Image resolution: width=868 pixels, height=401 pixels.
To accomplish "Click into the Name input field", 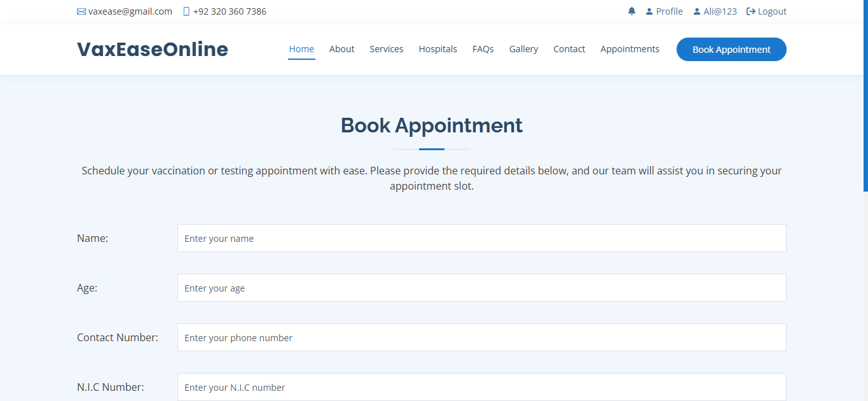I will click(481, 238).
